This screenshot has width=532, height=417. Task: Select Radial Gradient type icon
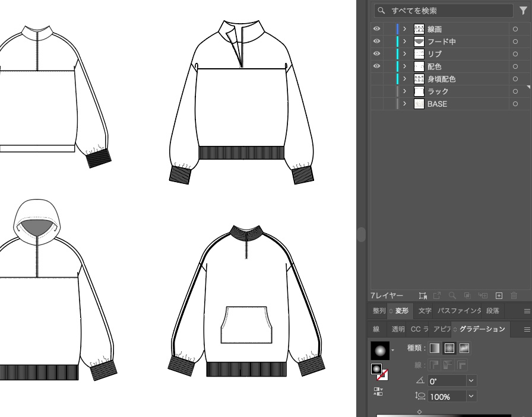point(449,348)
